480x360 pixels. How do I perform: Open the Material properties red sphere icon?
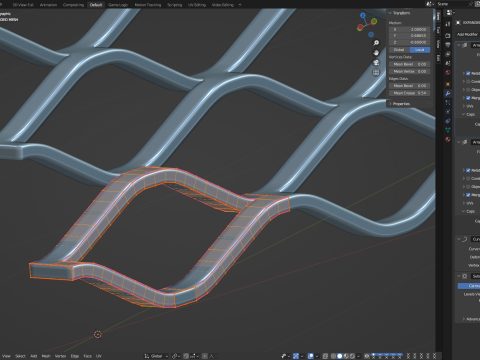448,139
